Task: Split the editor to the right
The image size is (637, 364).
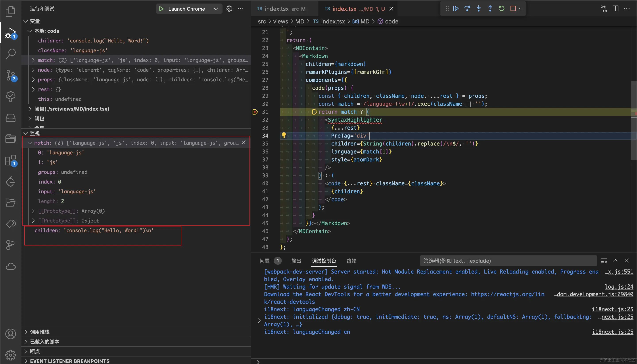Action: [x=616, y=9]
